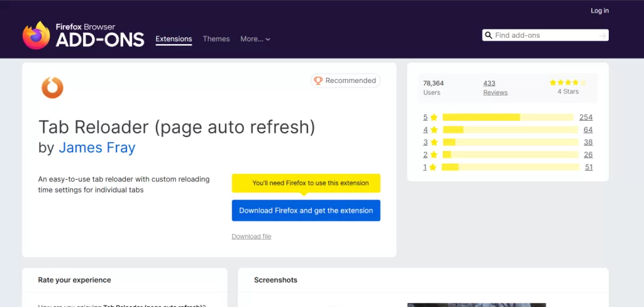Click the star icon for 1-star row
This screenshot has height=307, width=644.
pos(433,167)
